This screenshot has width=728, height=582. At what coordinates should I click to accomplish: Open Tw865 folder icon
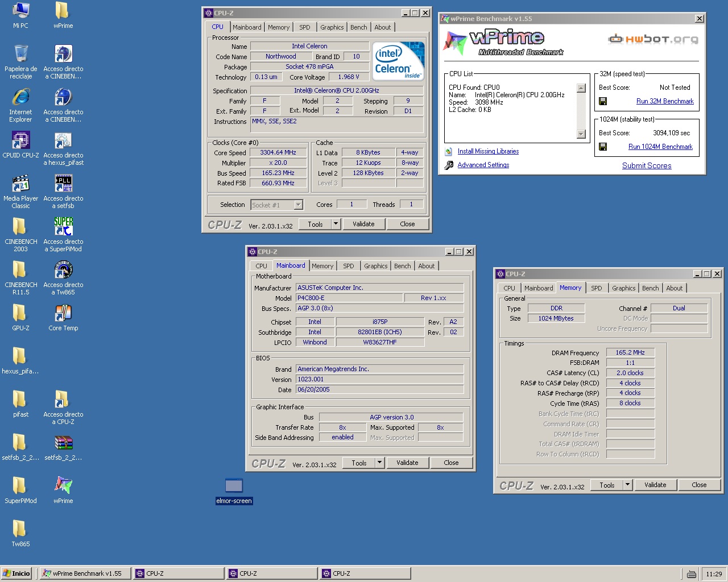click(20, 533)
